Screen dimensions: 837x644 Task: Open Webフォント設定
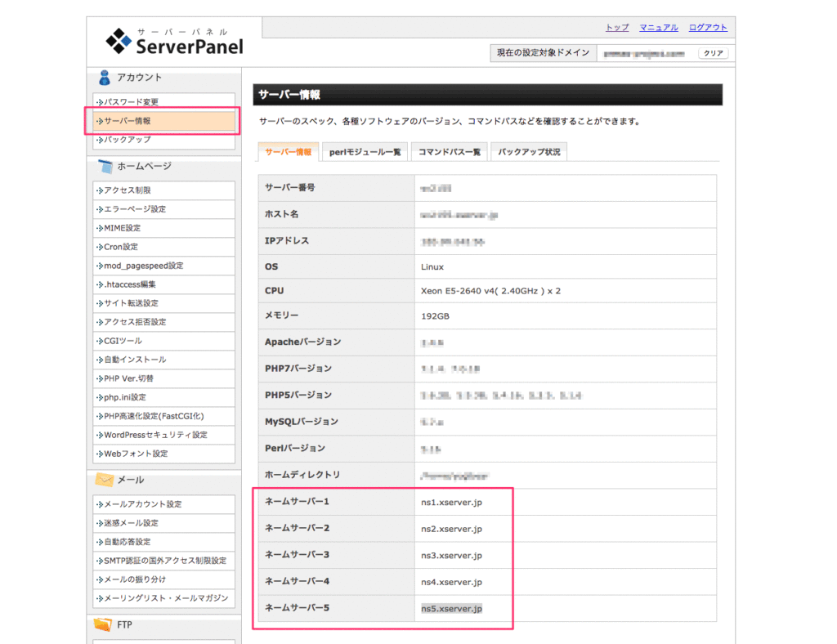coord(163,454)
